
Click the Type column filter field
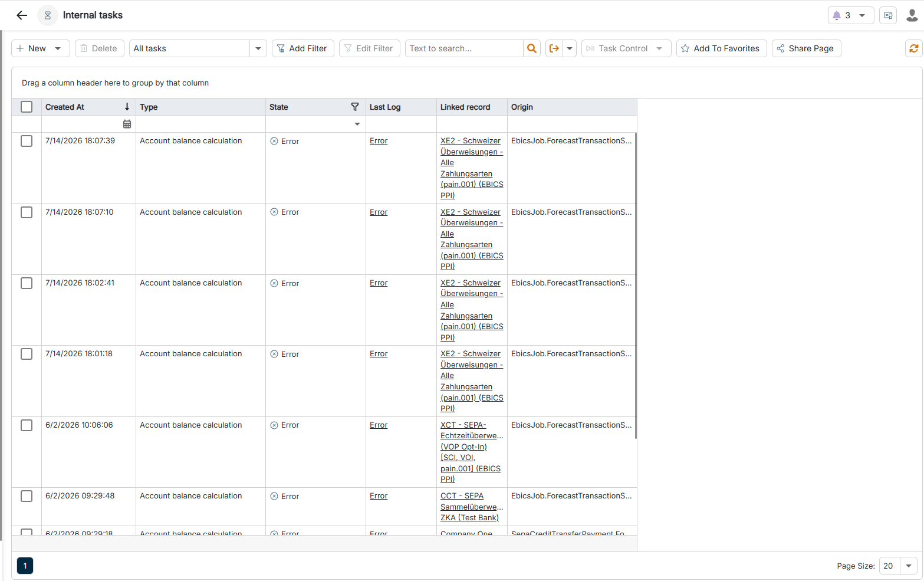coord(200,124)
